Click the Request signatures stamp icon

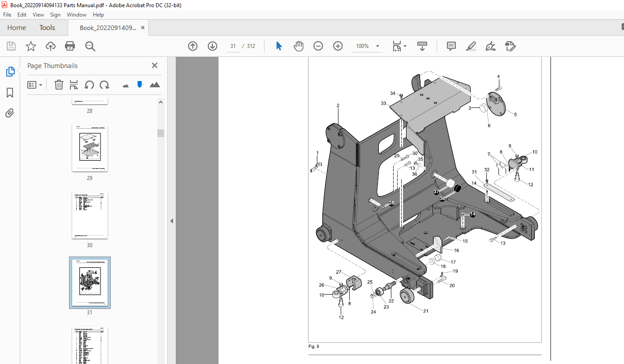click(510, 46)
